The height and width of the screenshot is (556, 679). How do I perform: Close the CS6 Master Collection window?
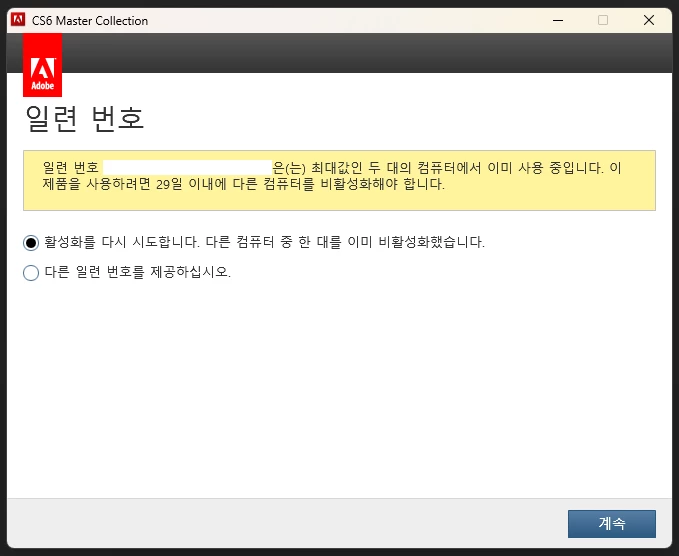coord(649,20)
